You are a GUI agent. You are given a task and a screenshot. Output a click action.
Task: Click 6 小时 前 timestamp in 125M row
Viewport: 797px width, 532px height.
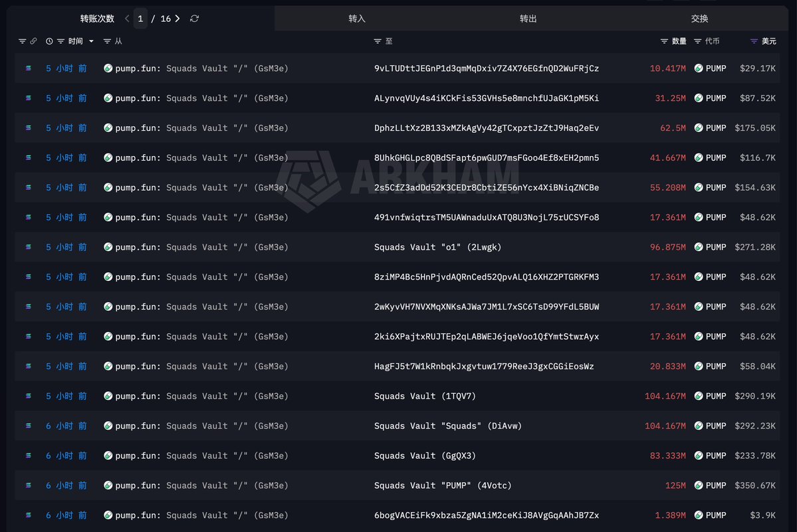[x=66, y=486]
